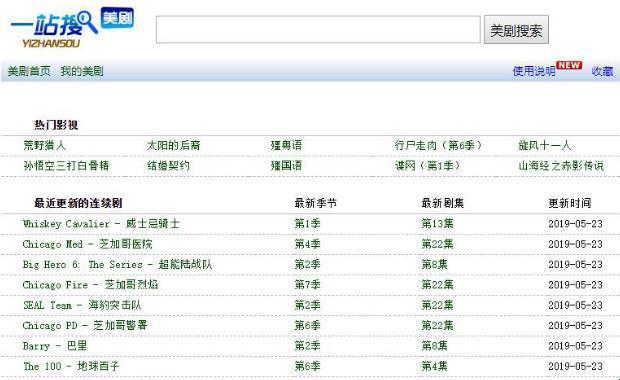Open hot title 结婚契约

pyautogui.click(x=168, y=165)
